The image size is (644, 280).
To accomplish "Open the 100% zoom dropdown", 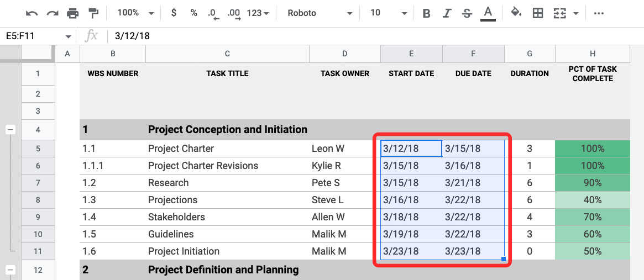I will [x=135, y=13].
